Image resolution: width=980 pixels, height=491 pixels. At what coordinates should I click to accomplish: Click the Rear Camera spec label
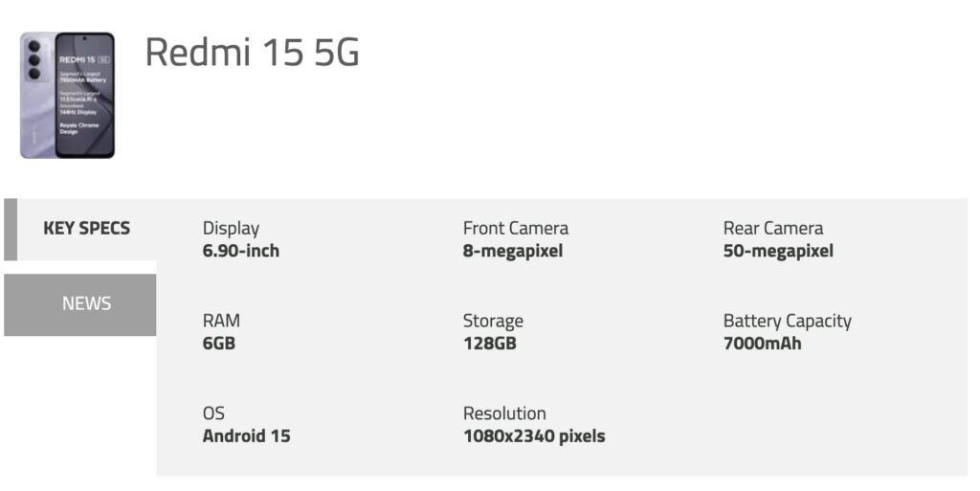772,228
